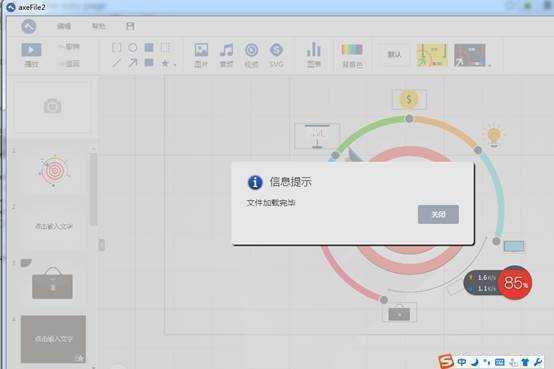Viewport: 554px width, 369px height.
Task: Insert an image with 图片 icon
Action: 201,55
